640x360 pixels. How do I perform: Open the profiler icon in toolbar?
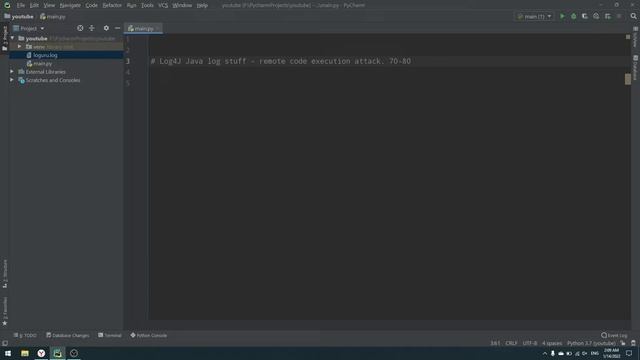pyautogui.click(x=596, y=16)
